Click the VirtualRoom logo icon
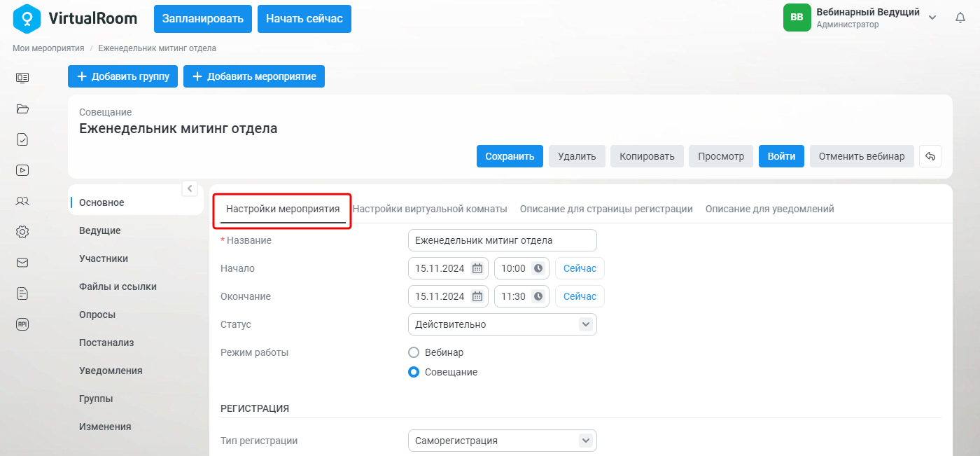The width and height of the screenshot is (980, 456). click(x=27, y=18)
